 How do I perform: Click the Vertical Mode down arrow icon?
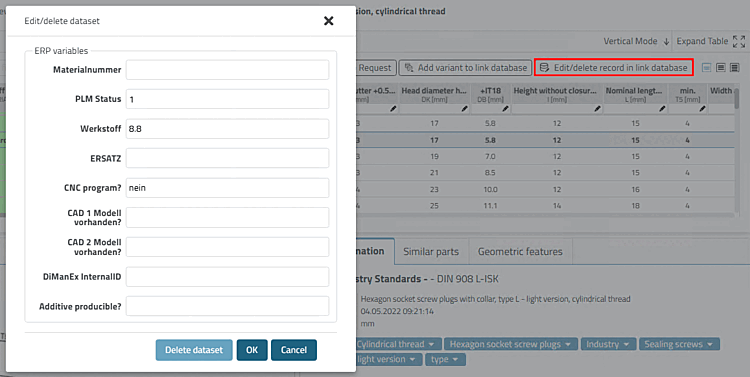click(666, 42)
